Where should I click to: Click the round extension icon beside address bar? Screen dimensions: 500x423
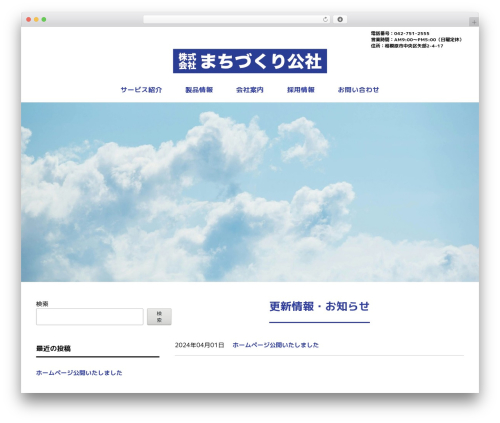click(340, 20)
